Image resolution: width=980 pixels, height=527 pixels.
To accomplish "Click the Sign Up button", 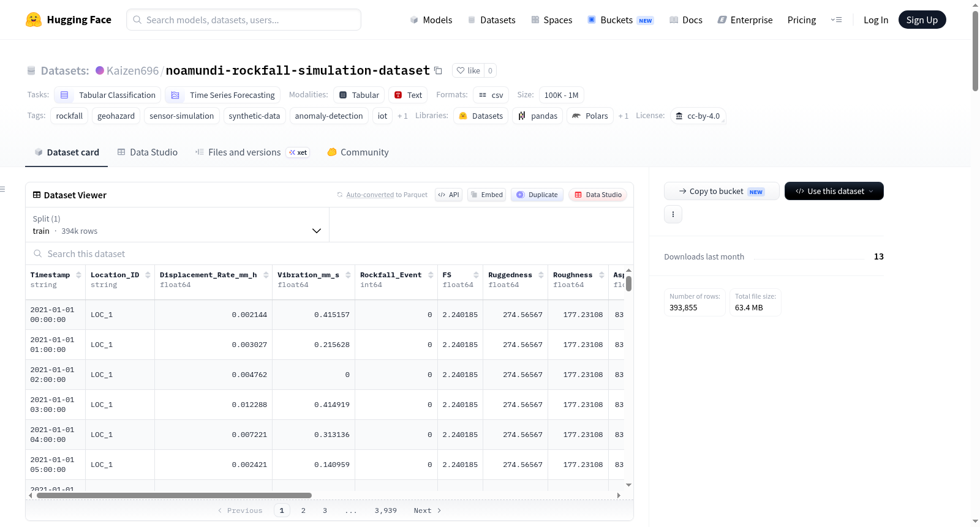I will pyautogui.click(x=922, y=20).
